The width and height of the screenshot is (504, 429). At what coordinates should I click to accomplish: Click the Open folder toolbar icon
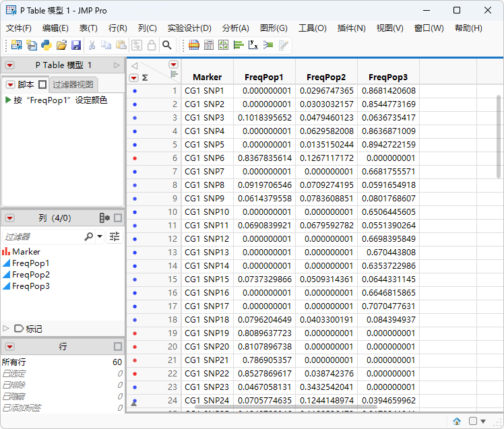pos(61,45)
